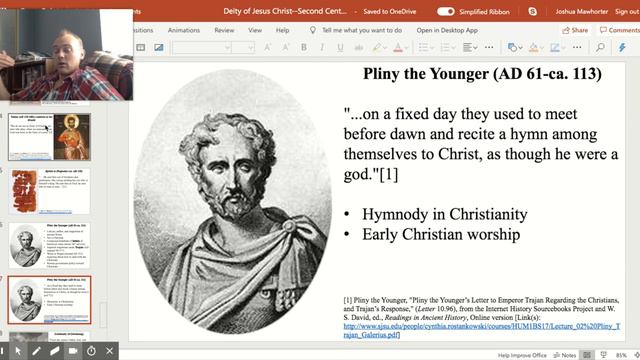Click the bullets list icon
The width and height of the screenshot is (640, 360).
[423, 48]
